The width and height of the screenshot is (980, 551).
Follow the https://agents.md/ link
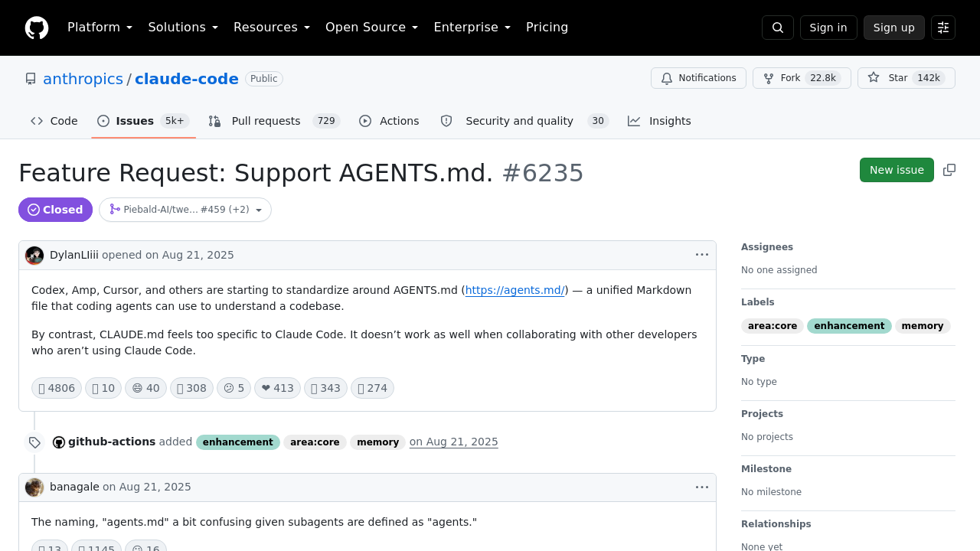515,290
